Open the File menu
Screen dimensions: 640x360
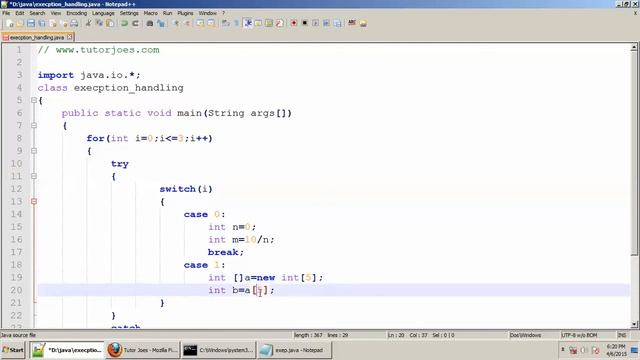[6, 13]
